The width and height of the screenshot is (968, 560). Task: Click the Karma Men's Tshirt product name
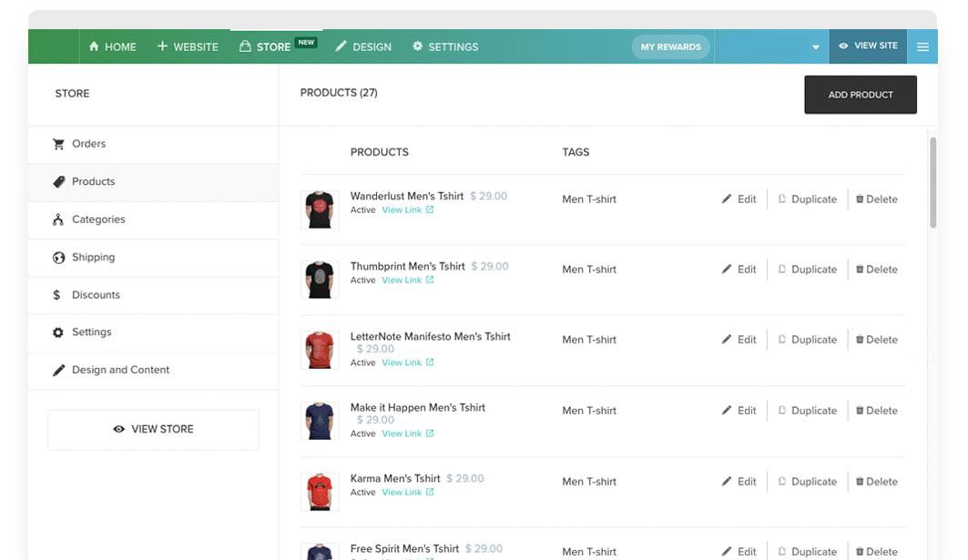pyautogui.click(x=395, y=478)
